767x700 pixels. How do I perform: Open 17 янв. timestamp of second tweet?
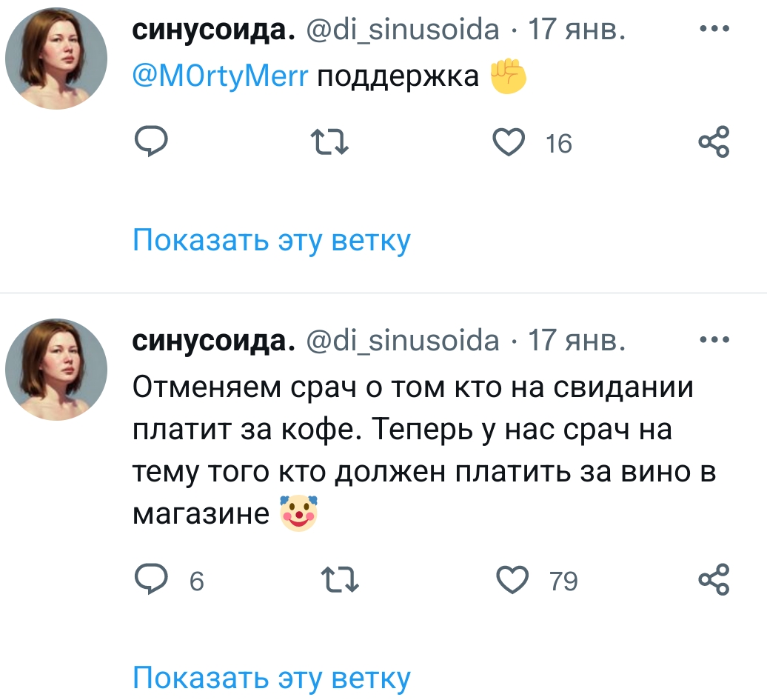point(575,340)
